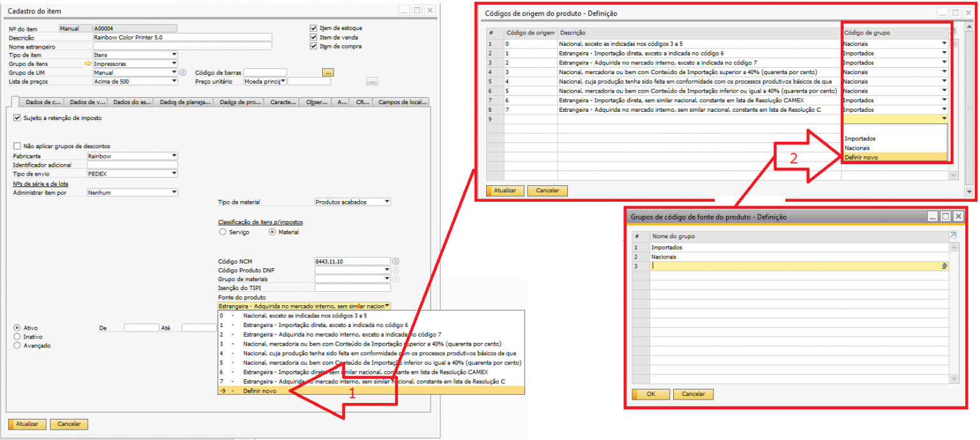Click the yellow link arrow beside Grupo de itens
Viewport: 980px width, 440px height.
pos(88,64)
